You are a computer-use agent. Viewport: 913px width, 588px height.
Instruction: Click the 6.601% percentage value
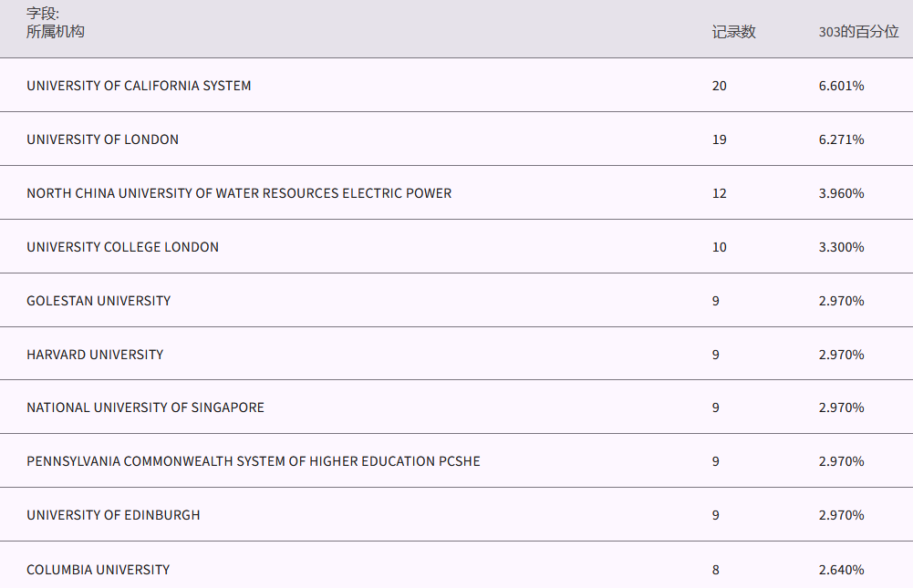pos(841,86)
